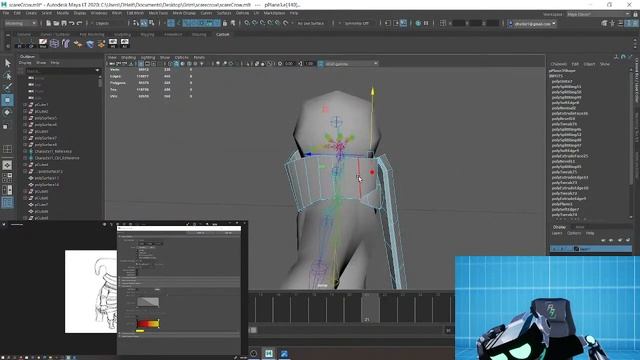Open the Outliner search filter dropdown
Screen dimensions: 640x360
pos(97,70)
